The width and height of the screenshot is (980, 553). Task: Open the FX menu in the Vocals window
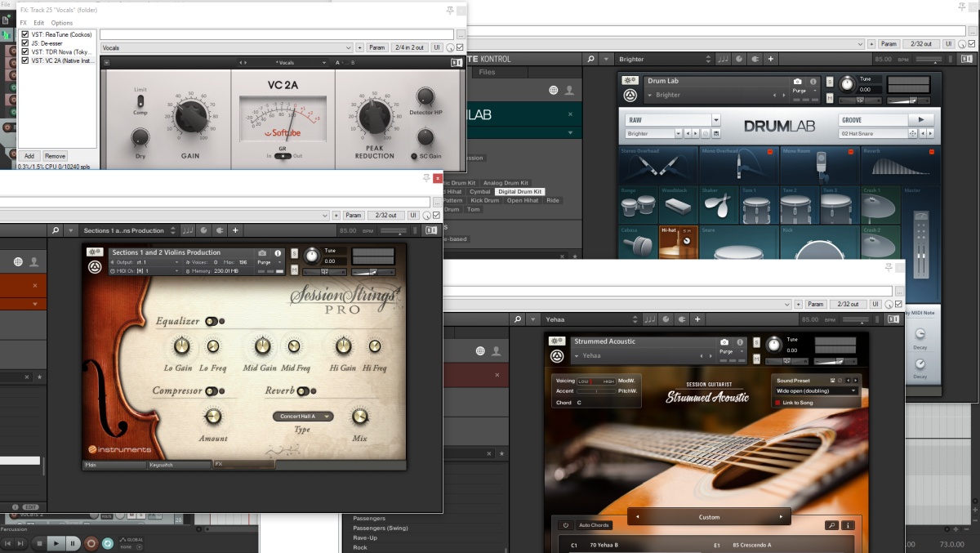click(24, 23)
